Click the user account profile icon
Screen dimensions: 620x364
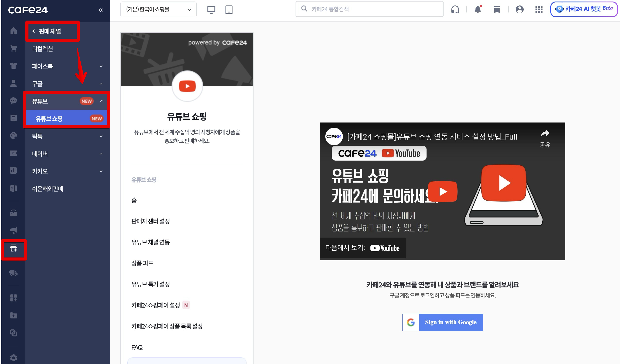519,9
